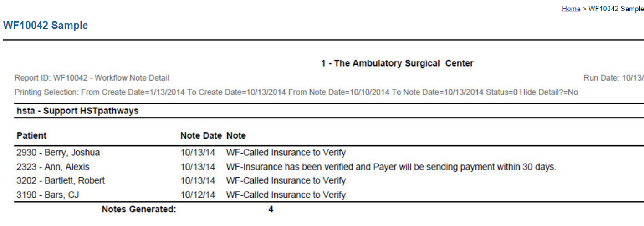This screenshot has height=226, width=644.
Task: Select patient 2930 - Berry, Joshua
Action: [58, 152]
